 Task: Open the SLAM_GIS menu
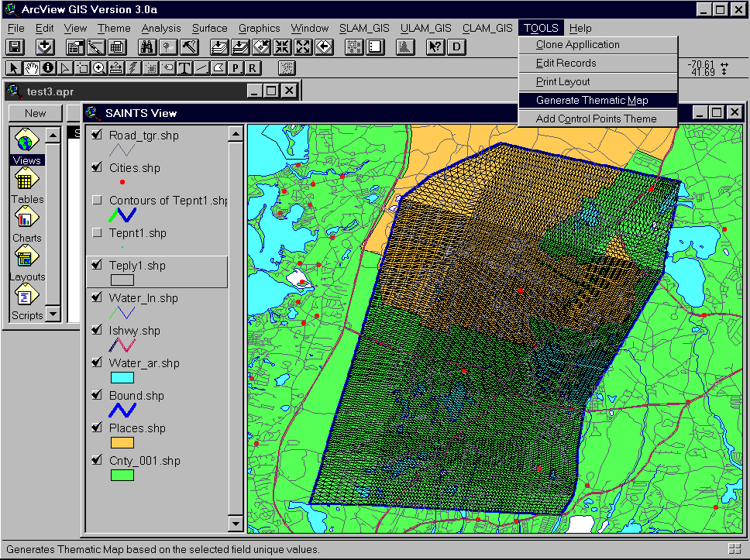[364, 28]
